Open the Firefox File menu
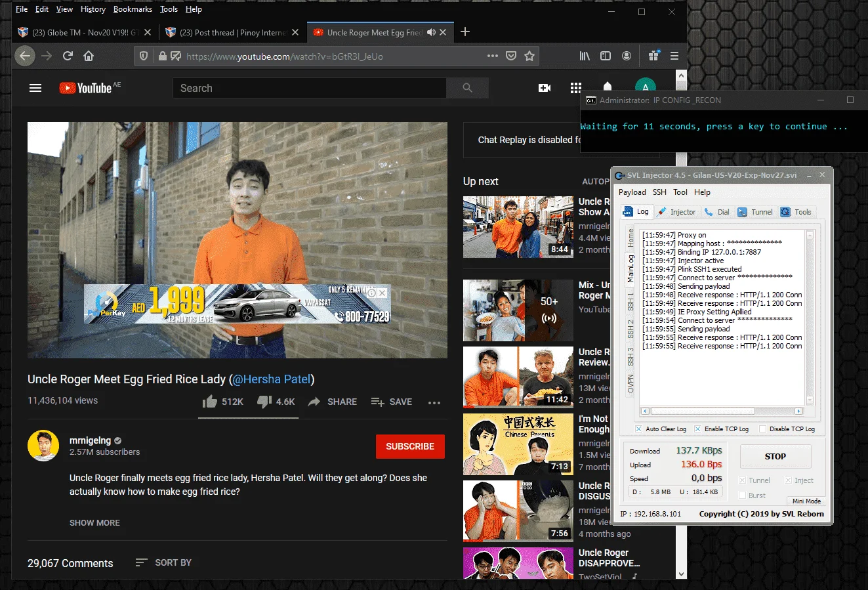Screen dimensions: 868x590 (22, 9)
